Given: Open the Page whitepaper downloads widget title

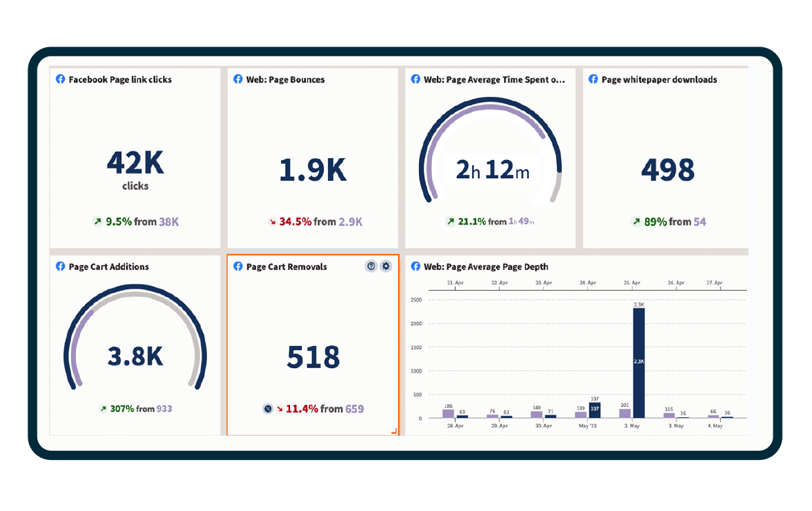Looking at the screenshot, I should coord(659,79).
